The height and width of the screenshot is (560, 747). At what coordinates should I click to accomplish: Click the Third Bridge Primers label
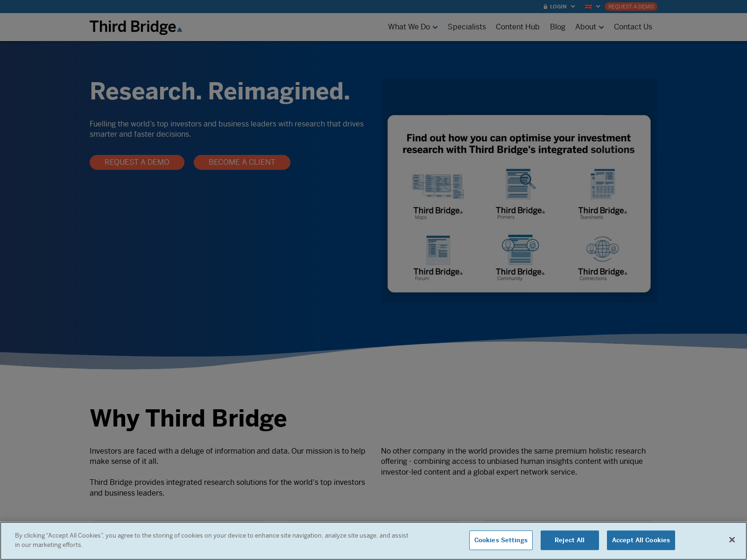(x=520, y=213)
